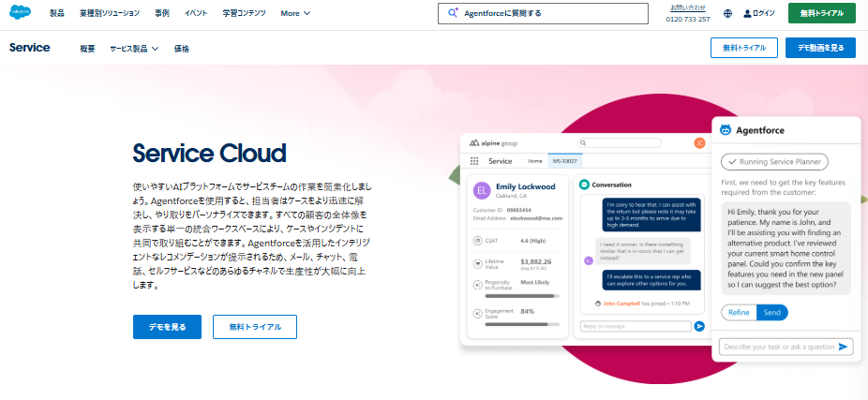Screen dimensions: 868x400
Task: Click the send icon next to Reply to message
Action: [x=699, y=326]
